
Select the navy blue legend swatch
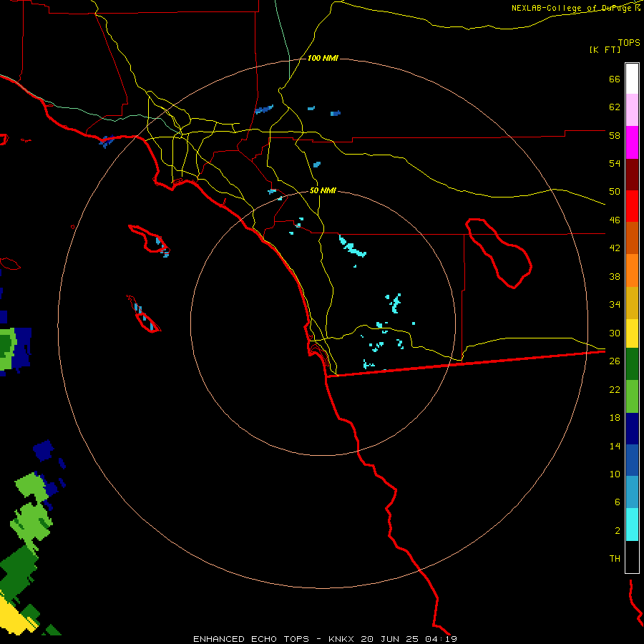632,429
